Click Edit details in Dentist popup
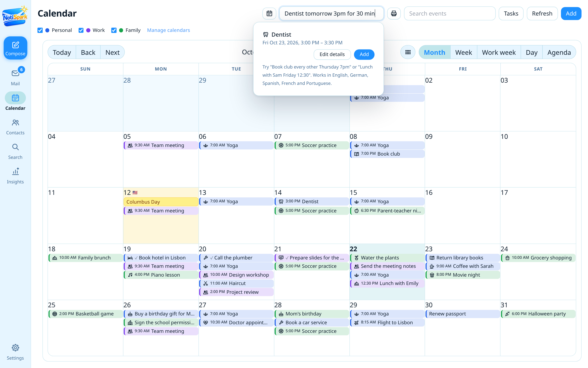 pos(332,54)
